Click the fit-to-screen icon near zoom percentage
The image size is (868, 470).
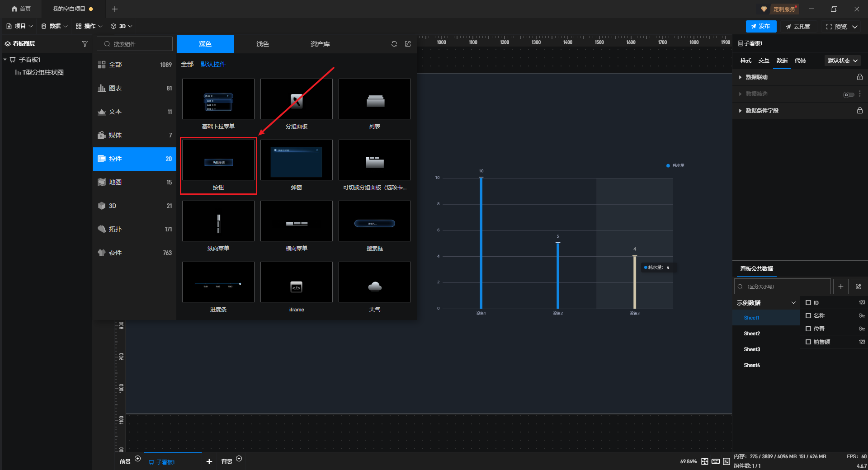point(705,461)
